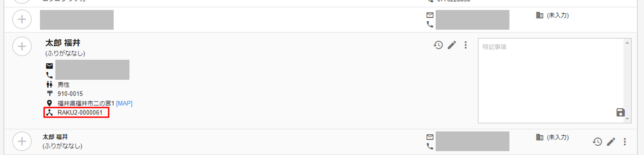
Task: Click the building icon next to the top (未入力)
Action: click(540, 15)
